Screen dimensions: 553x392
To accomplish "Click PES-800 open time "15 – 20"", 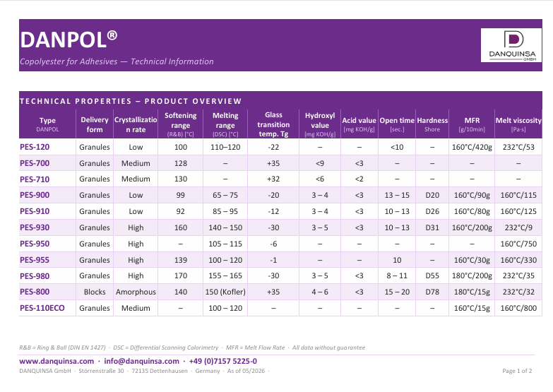I will [397, 292].
